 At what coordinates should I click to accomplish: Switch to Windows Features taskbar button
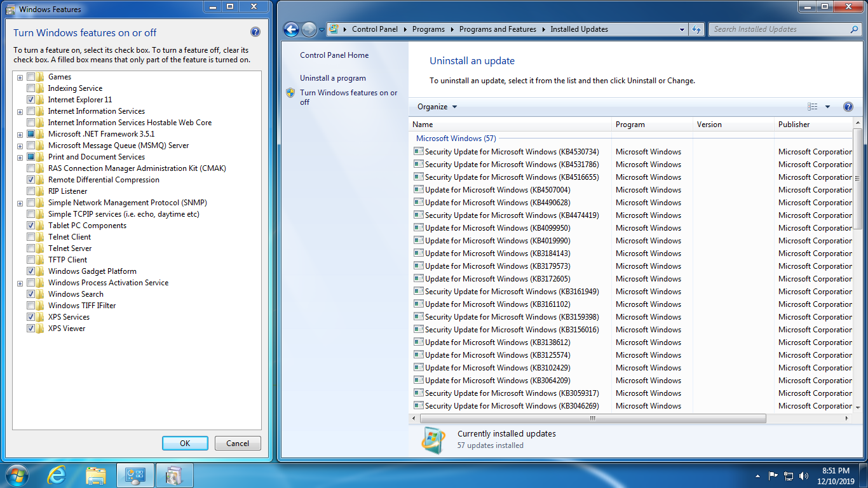pos(175,475)
